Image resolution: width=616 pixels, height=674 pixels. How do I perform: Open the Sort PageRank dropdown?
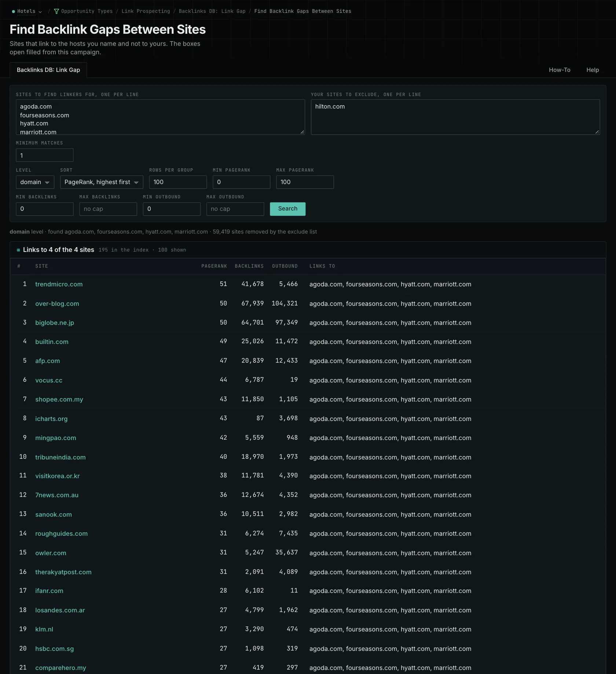pyautogui.click(x=102, y=182)
